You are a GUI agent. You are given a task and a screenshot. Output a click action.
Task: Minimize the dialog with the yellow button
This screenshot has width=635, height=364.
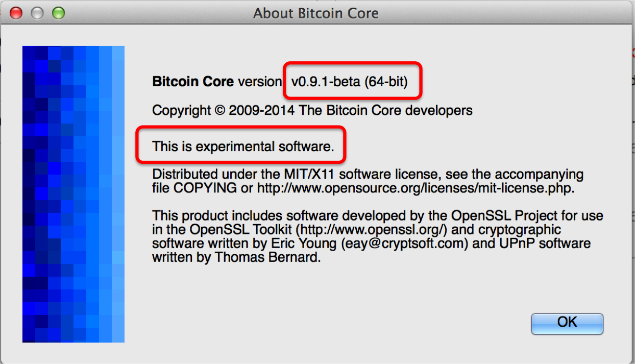click(37, 13)
